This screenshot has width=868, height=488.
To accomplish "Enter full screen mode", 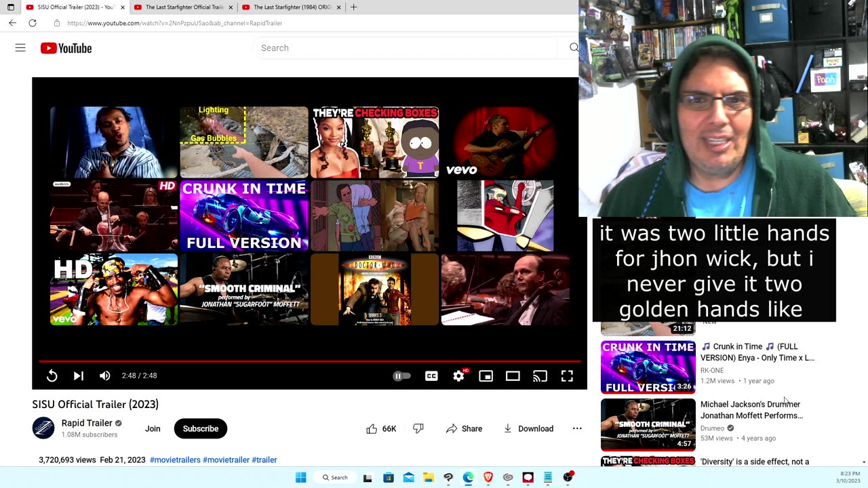I will (x=567, y=376).
